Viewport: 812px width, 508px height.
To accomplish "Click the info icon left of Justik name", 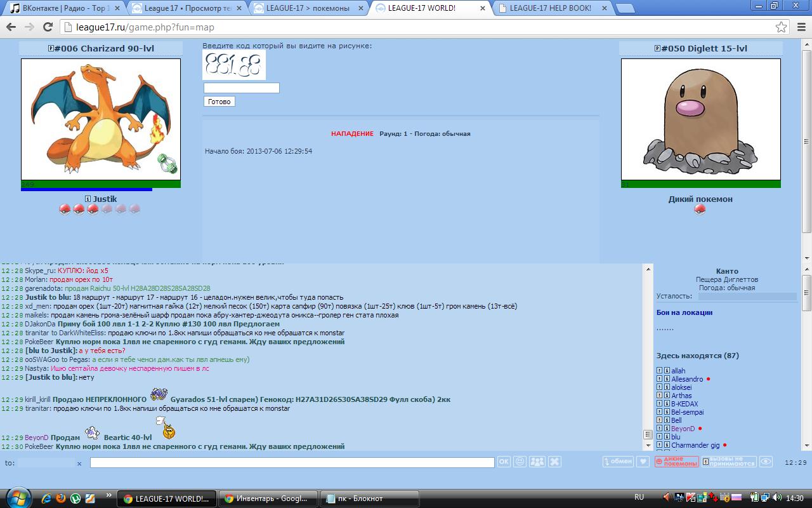I will click(x=88, y=199).
